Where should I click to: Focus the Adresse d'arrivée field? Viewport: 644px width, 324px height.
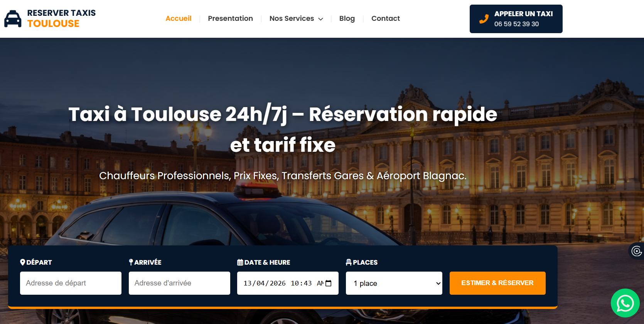point(179,283)
